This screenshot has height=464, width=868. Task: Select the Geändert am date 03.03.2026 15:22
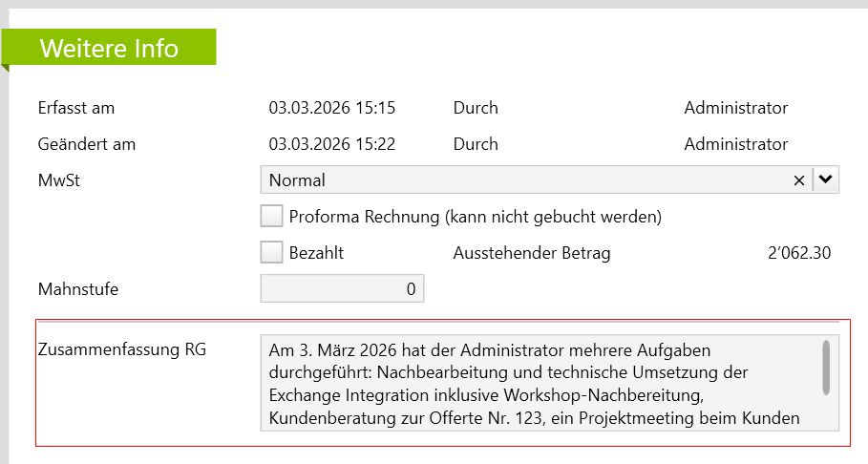tap(332, 144)
